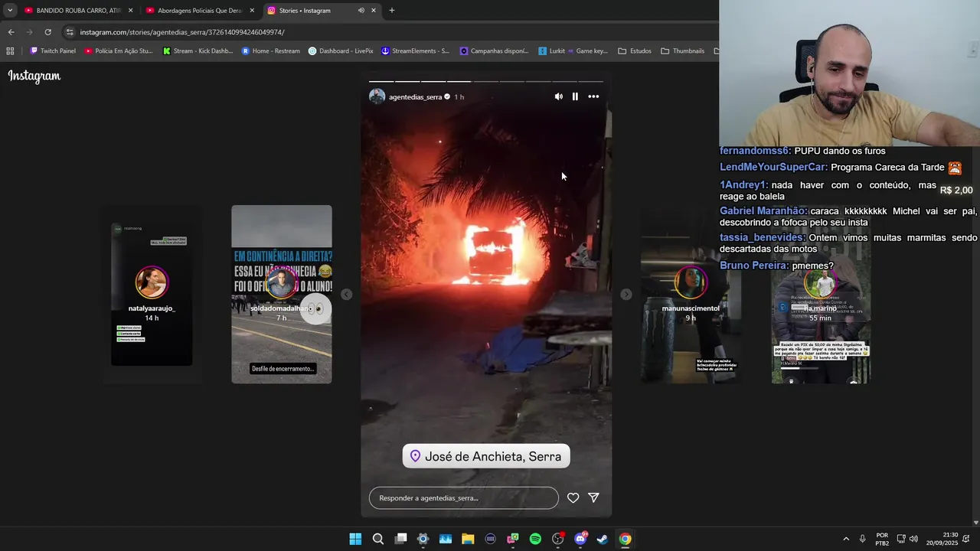Close the Stories Instagram tab
This screenshot has height=551, width=980.
[x=374, y=11]
